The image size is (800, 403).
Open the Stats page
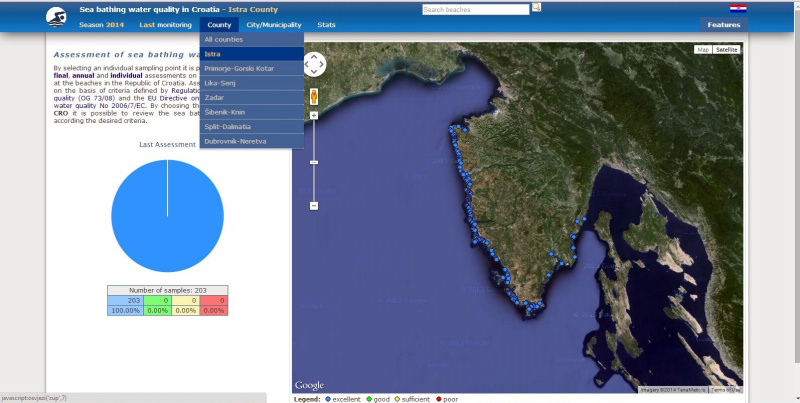[326, 24]
